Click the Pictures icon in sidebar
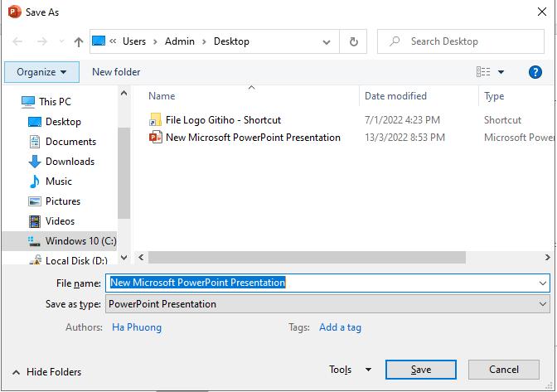This screenshot has width=557, height=392. point(35,201)
